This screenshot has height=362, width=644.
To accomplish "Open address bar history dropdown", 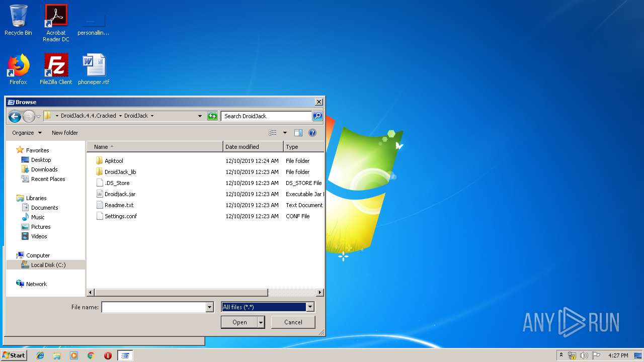I will pos(200,116).
